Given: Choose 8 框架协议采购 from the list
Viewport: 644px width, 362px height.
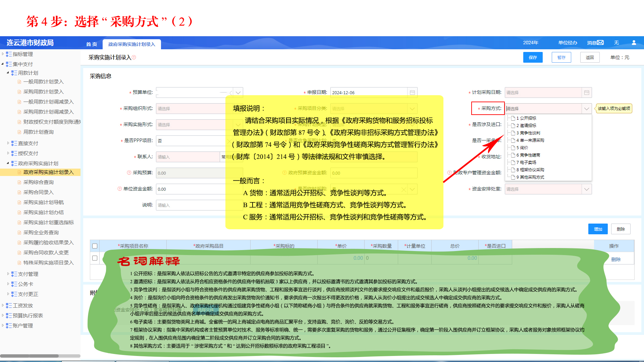Looking at the screenshot, I should pyautogui.click(x=530, y=170).
